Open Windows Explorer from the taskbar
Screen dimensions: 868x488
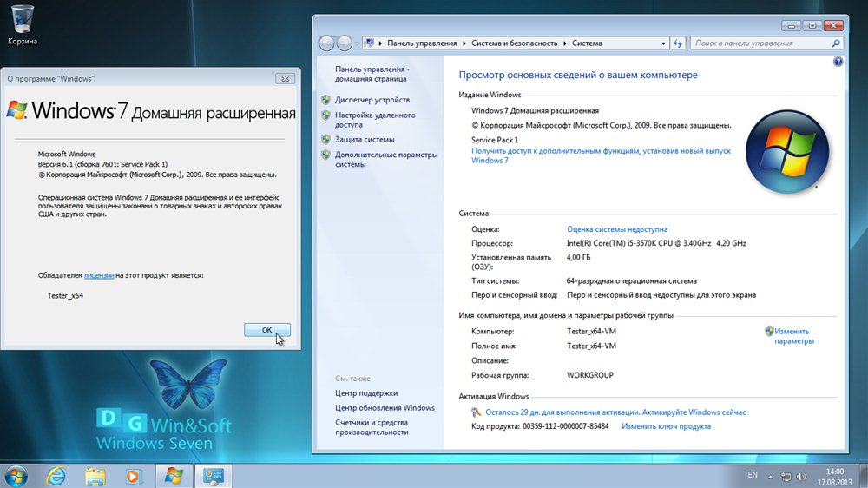point(95,475)
